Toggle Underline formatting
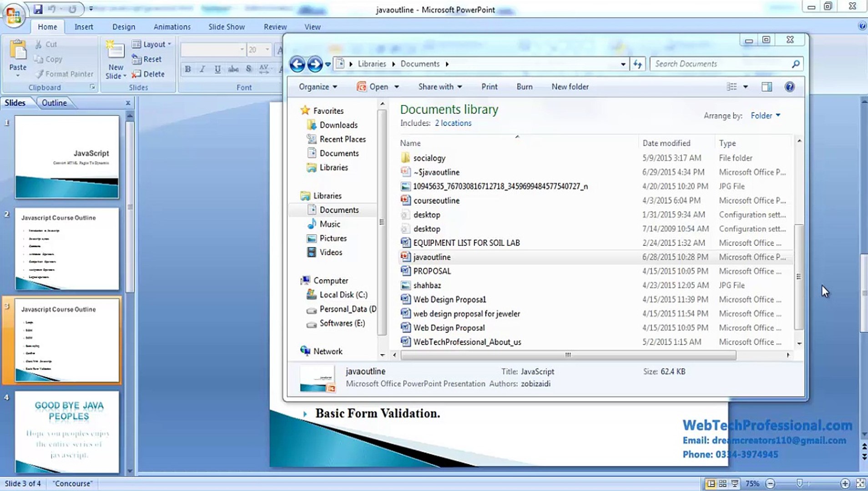Image resolution: width=868 pixels, height=491 pixels. tap(217, 69)
